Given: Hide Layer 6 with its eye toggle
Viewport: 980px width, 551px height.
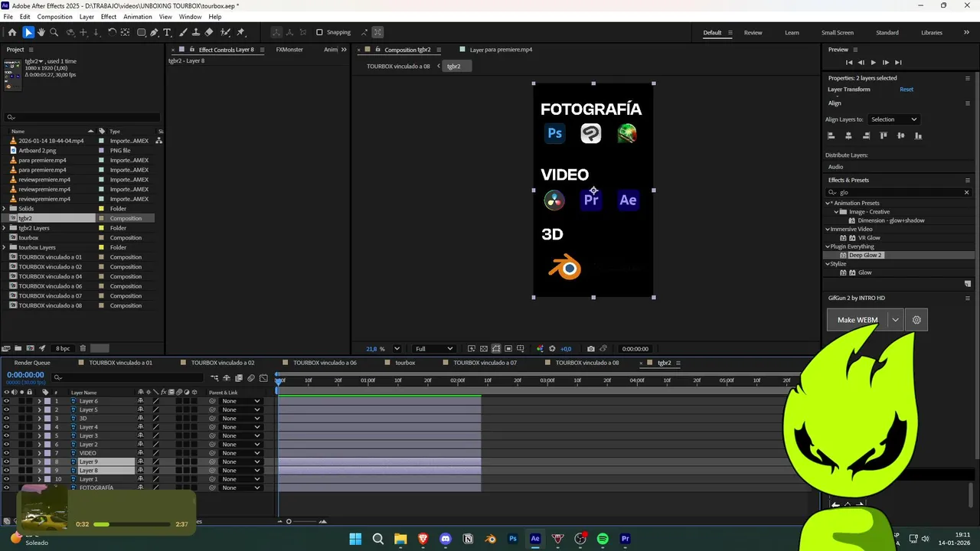Looking at the screenshot, I should (6, 401).
